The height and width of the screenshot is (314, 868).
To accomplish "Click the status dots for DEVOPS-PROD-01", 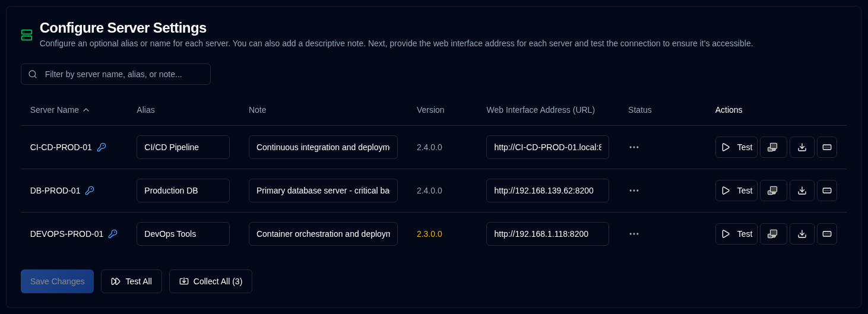I will tap(634, 234).
